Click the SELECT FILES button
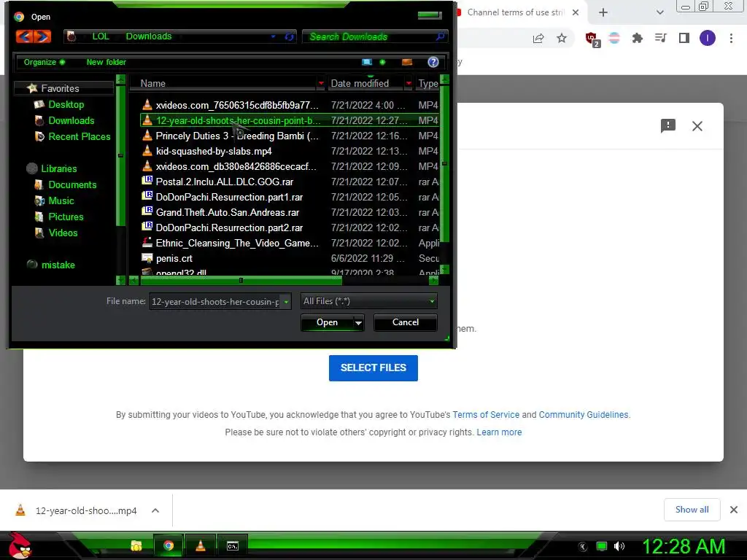 (373, 367)
